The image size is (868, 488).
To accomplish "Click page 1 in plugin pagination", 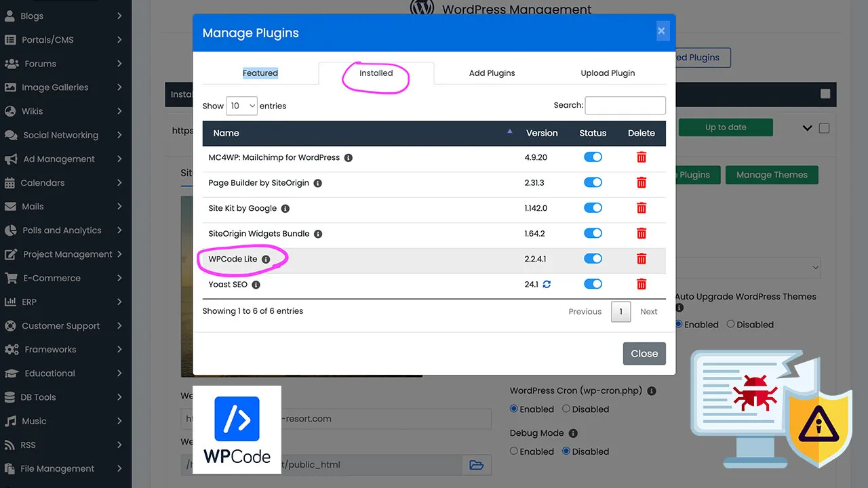I will (x=620, y=312).
